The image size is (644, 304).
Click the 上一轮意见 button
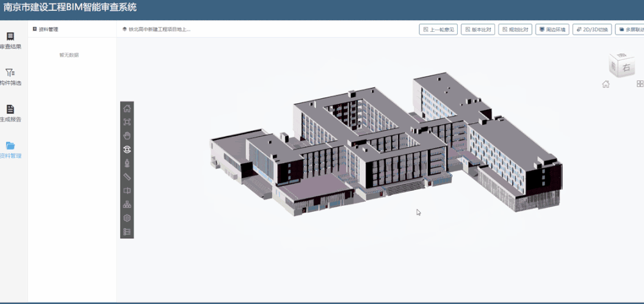tap(438, 29)
